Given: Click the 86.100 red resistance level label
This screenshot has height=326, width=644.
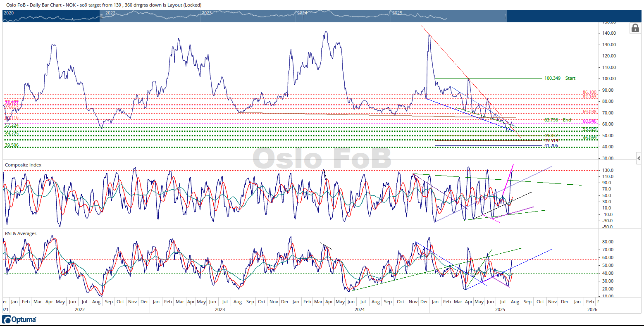Looking at the screenshot, I should [589, 93].
